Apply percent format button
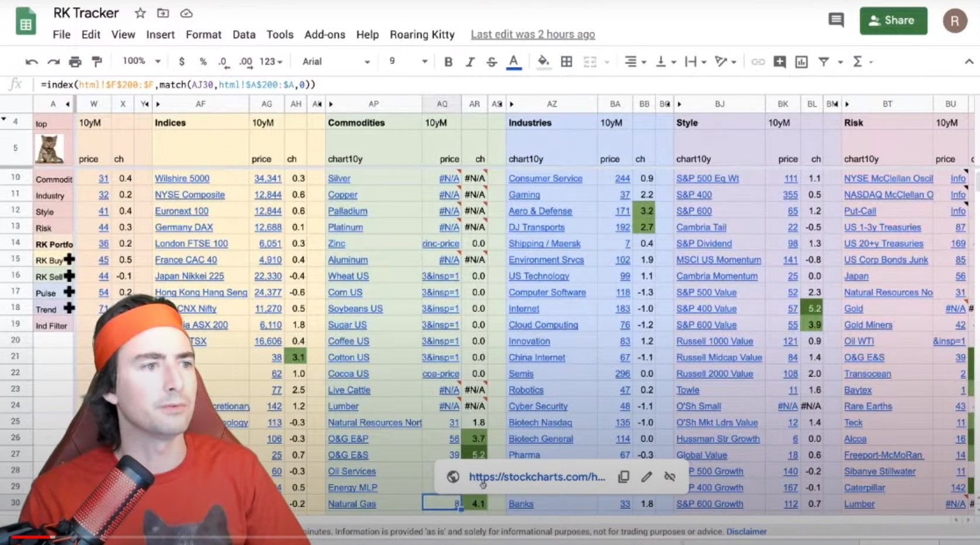 [203, 62]
